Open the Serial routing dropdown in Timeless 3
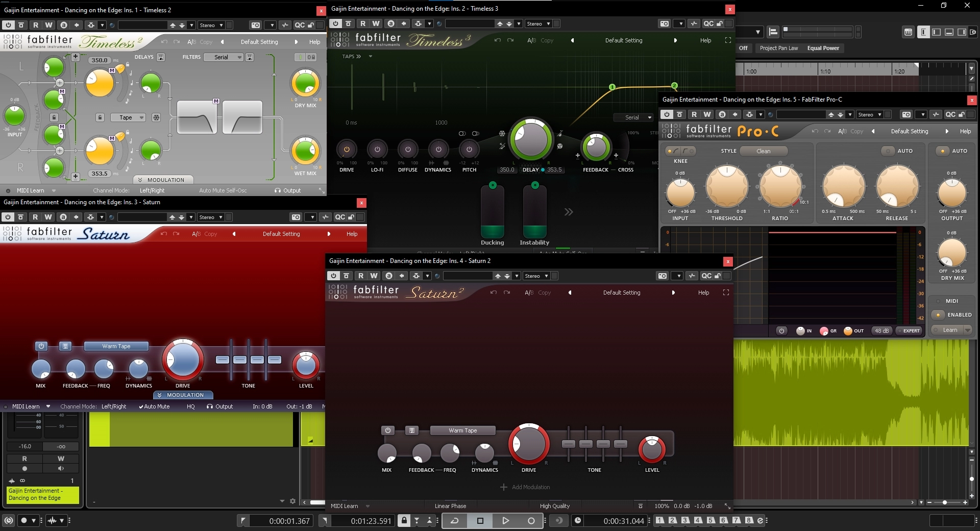 pos(633,117)
